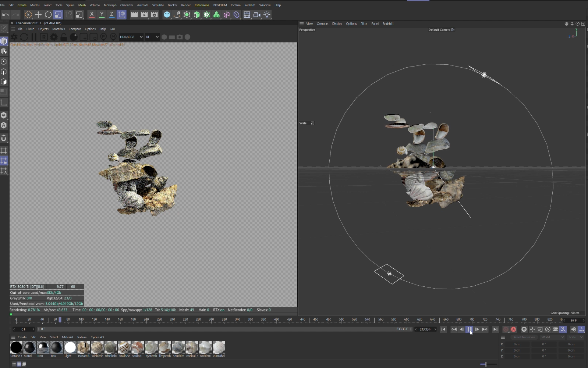The height and width of the screenshot is (368, 588).
Task: Open the MoGraph menu
Action: 110,5
